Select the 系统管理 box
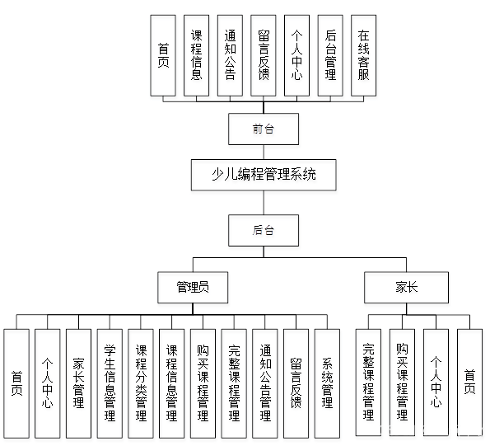This screenshot has height=446, width=504. (327, 383)
